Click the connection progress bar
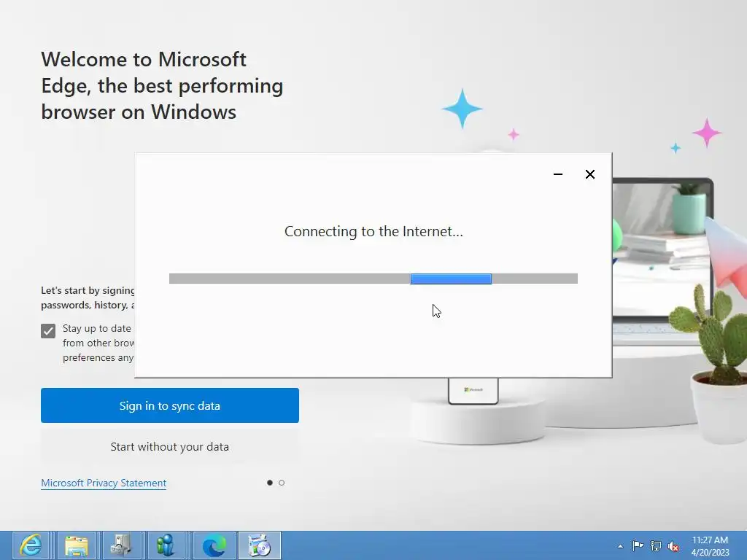Screen dimensions: 747x560 (x=373, y=279)
